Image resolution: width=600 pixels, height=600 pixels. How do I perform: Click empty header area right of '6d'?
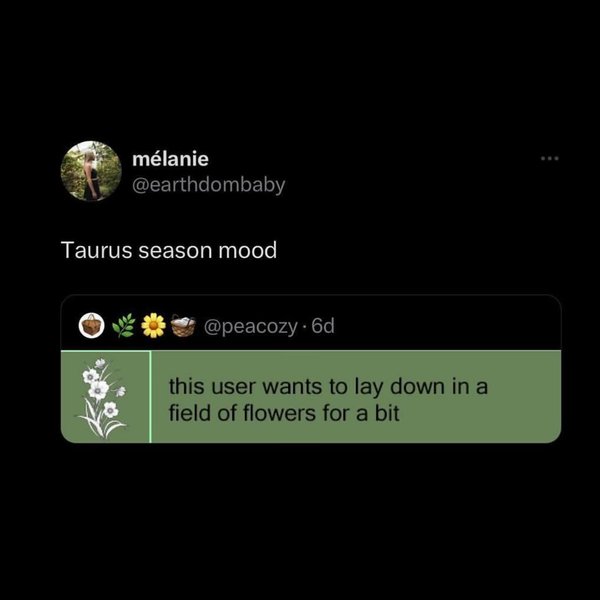[x=448, y=326]
